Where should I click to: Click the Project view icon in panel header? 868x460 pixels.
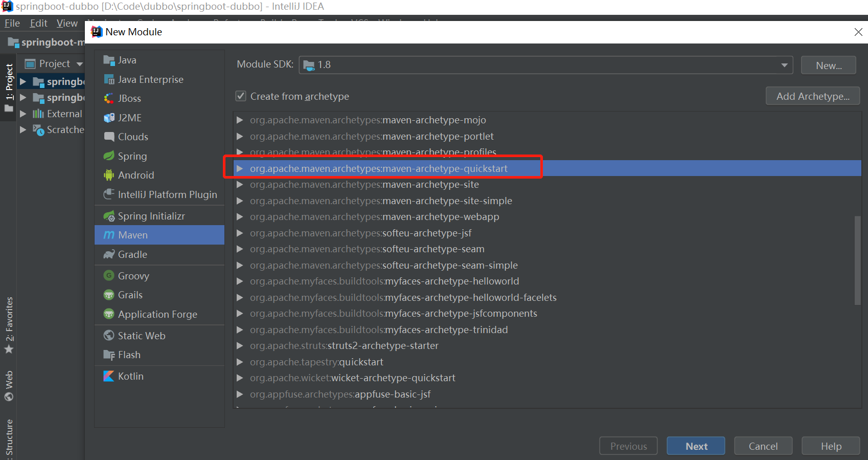point(30,63)
